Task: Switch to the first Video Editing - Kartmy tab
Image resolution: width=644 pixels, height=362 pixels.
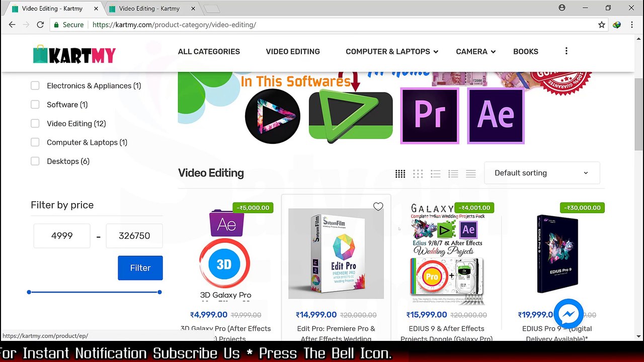Action: pyautogui.click(x=52, y=9)
